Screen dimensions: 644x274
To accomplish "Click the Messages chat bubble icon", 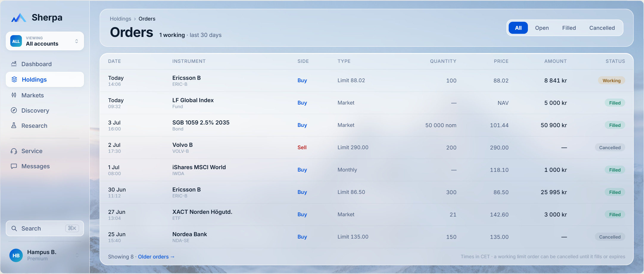I will click(14, 166).
